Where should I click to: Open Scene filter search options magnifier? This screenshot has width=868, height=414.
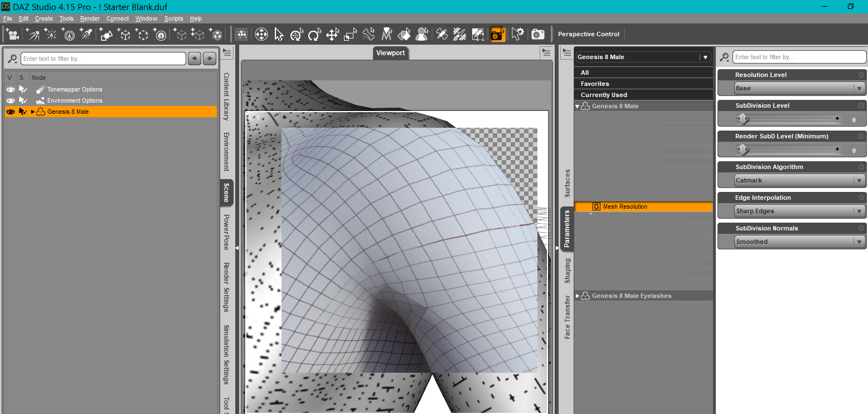(12, 59)
